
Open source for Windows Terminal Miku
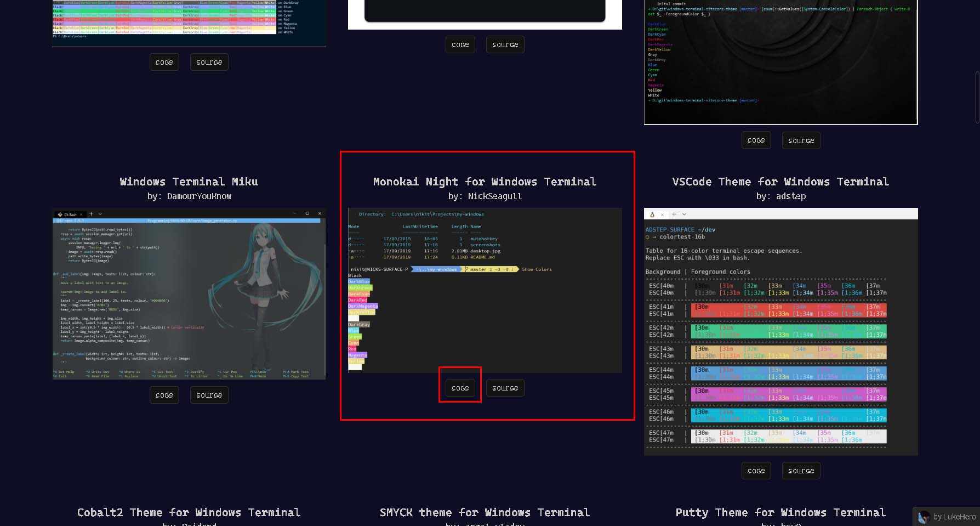209,395
